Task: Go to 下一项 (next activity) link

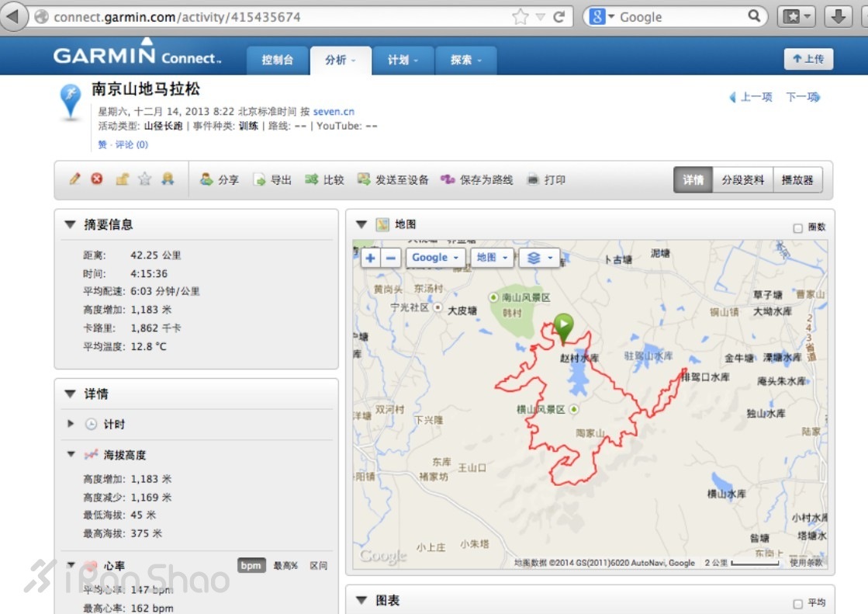Action: pyautogui.click(x=802, y=97)
